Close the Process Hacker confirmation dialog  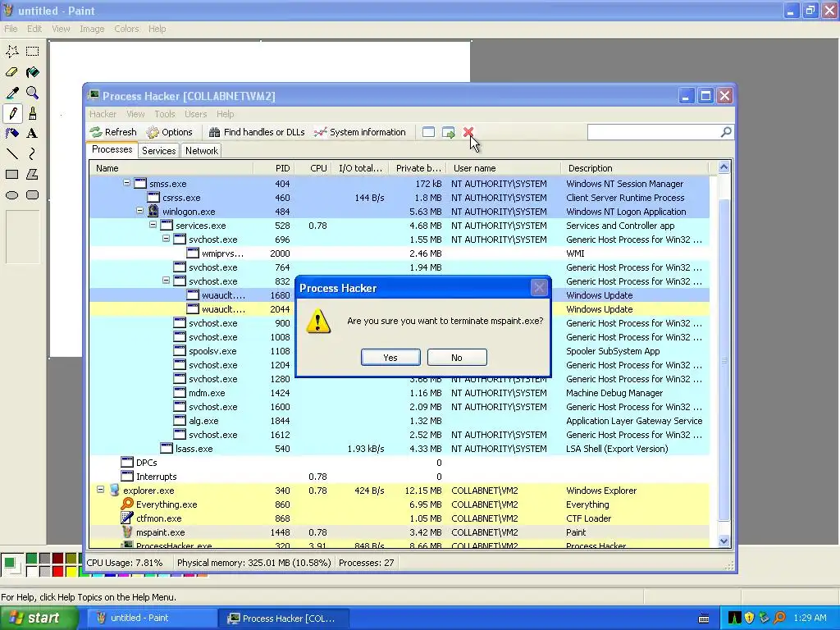click(x=539, y=288)
